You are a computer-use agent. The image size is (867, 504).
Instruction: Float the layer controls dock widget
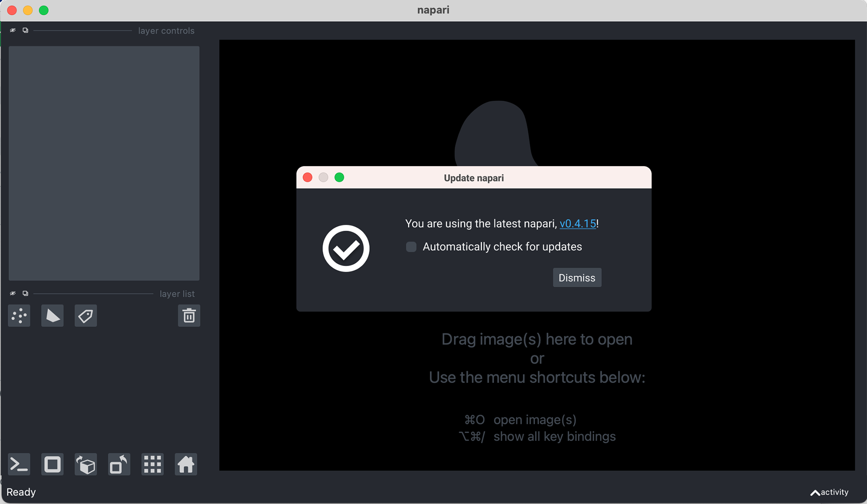(x=25, y=30)
